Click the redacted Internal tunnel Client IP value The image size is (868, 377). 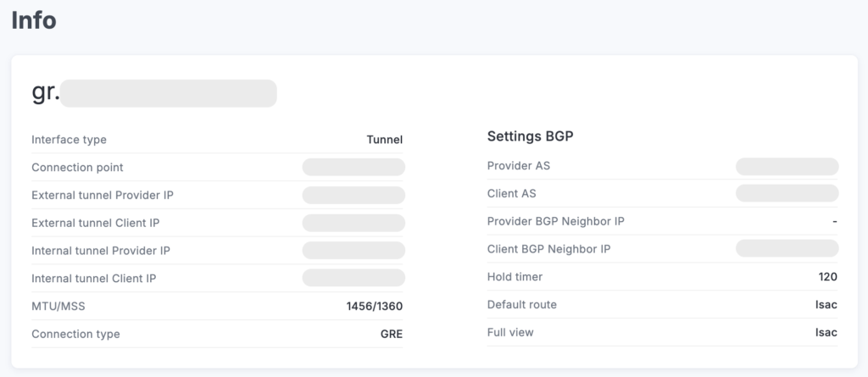353,279
